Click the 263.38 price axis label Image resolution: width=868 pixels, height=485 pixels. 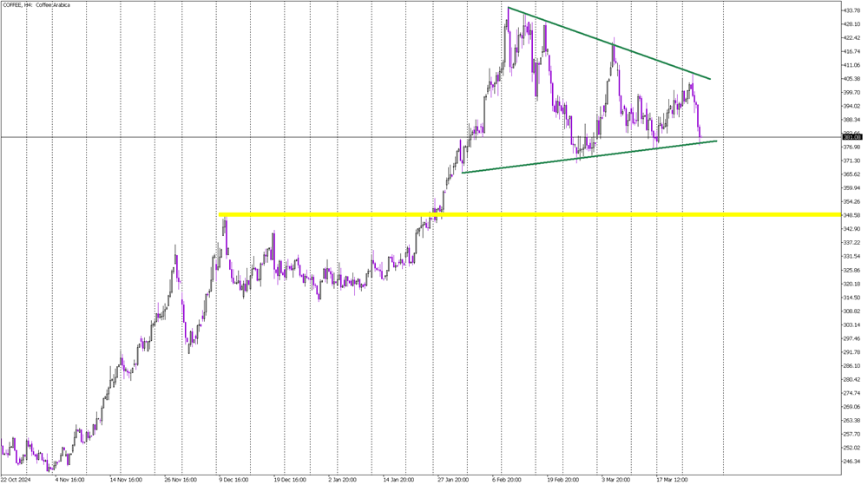(852, 420)
